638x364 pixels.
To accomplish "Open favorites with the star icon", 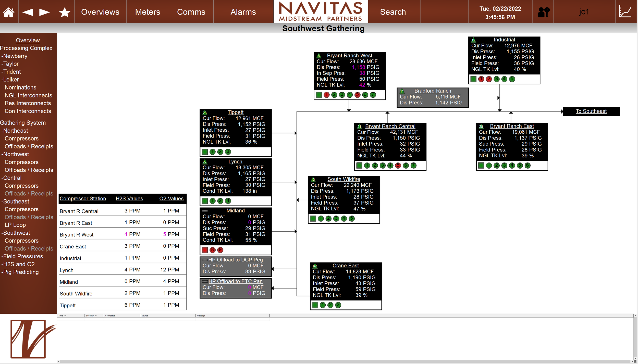I will (x=65, y=12).
